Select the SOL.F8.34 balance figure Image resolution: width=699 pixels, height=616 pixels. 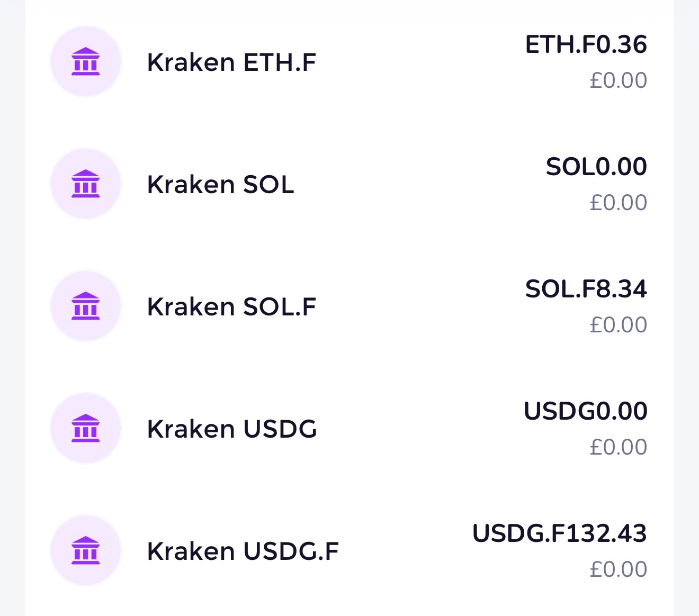586,289
